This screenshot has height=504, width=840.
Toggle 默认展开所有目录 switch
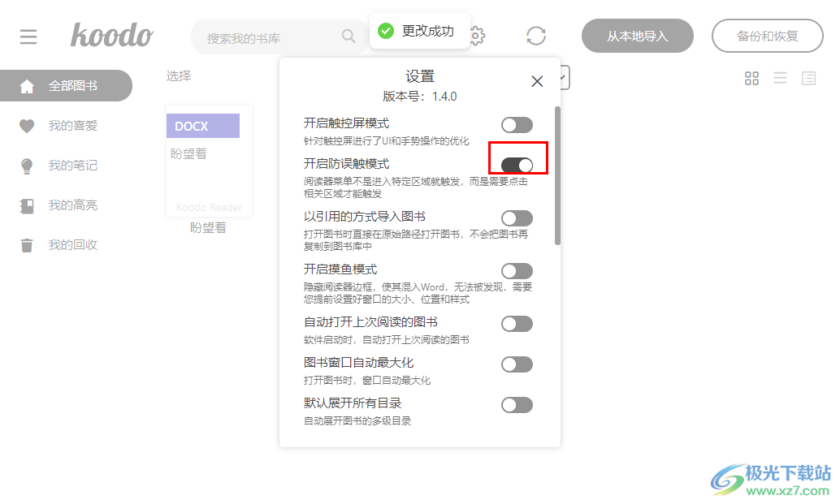point(517,405)
